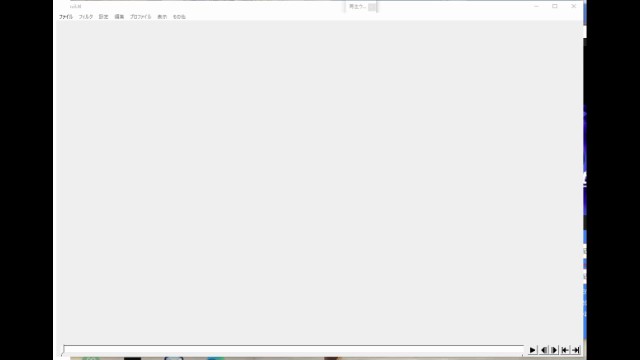Image resolution: width=640 pixels, height=360 pixels.
Task: Play the video with the play button
Action: coord(532,350)
